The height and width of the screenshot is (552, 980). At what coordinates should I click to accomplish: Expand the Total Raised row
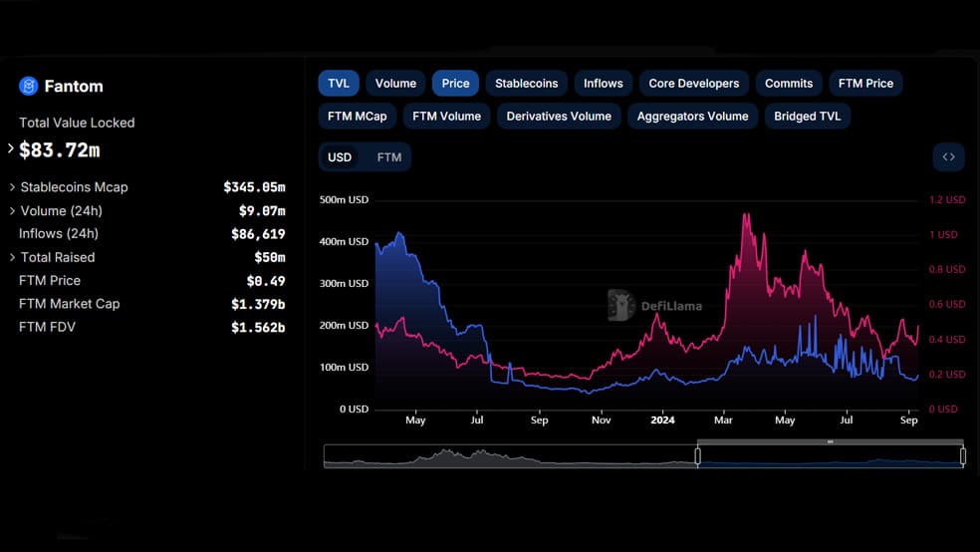[x=12, y=257]
